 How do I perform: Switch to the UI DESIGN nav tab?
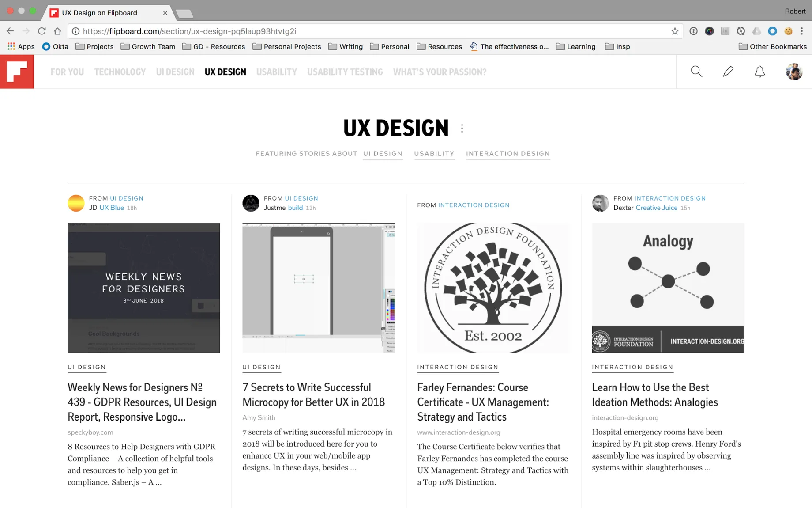pos(175,72)
